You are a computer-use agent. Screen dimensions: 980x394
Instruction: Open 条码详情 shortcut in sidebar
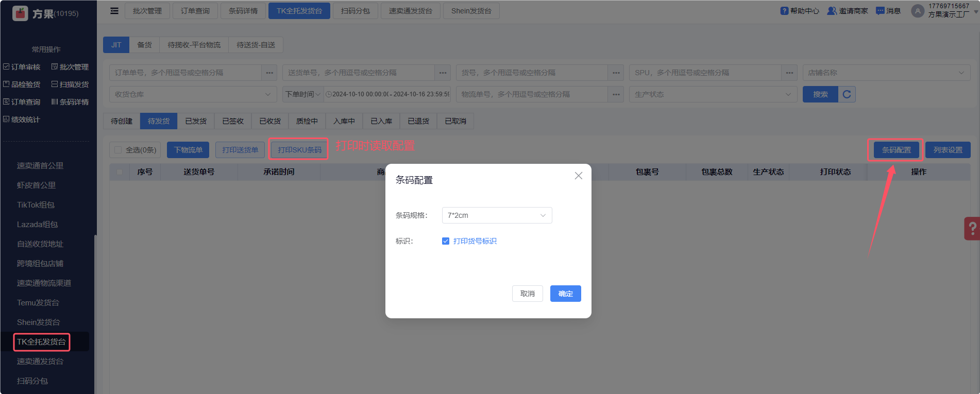[70, 102]
